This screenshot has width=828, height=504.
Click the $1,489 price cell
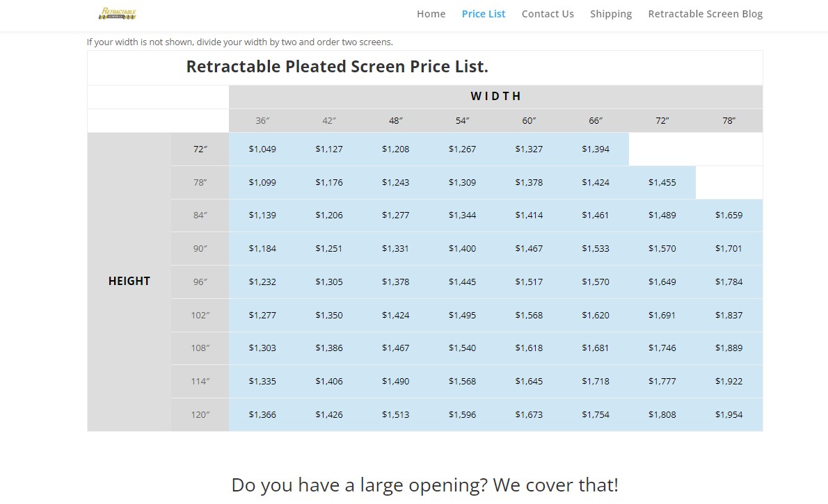point(662,216)
